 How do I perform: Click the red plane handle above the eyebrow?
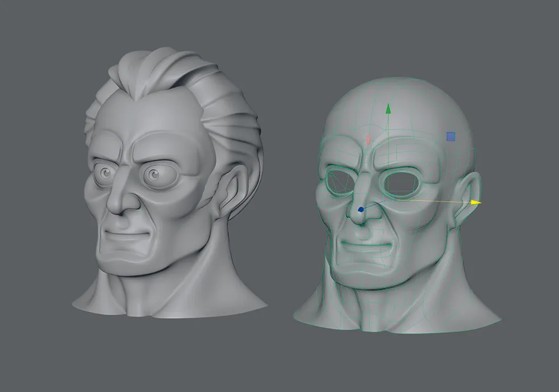coord(368,140)
